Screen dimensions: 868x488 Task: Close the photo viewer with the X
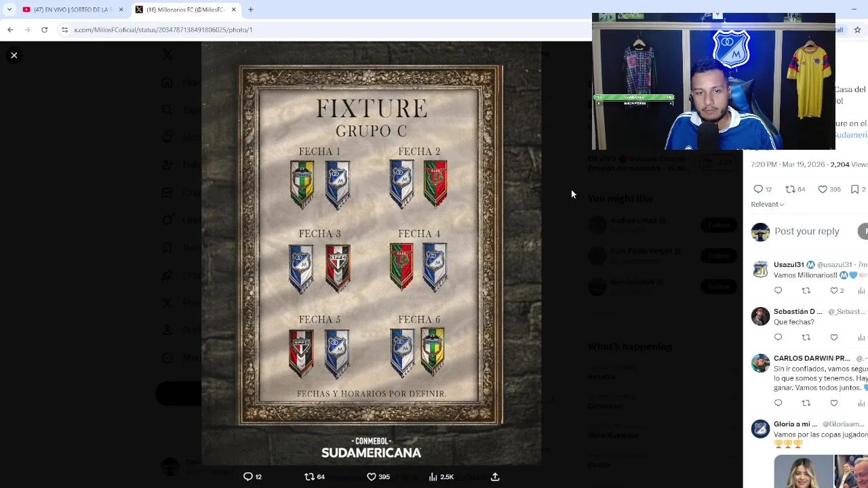14,56
